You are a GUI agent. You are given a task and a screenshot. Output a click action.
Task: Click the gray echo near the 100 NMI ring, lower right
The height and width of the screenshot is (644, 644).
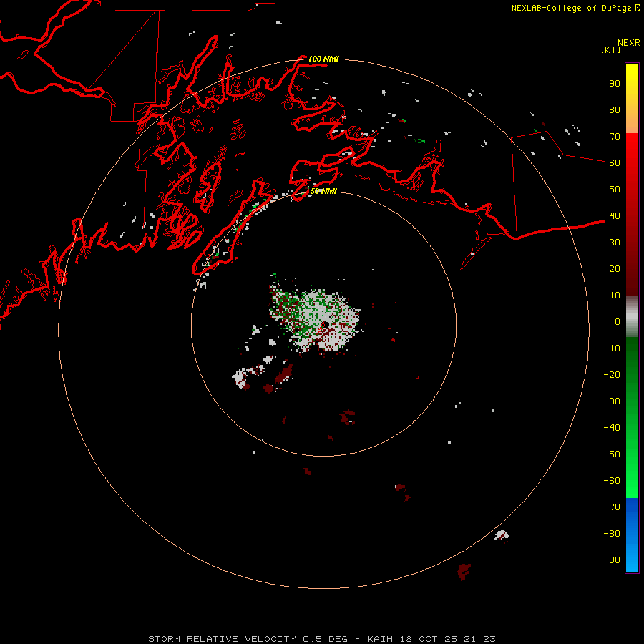[x=501, y=535]
